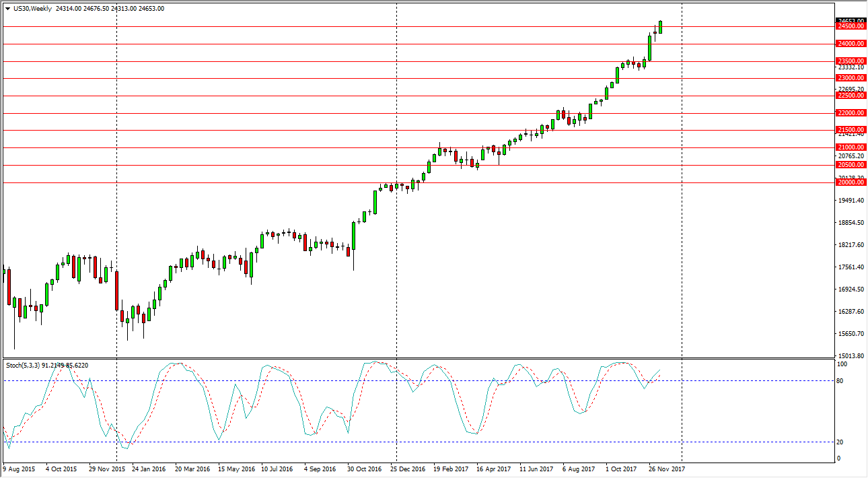Select the 20000.00 red price level label
Viewport: 868px width, 478px height.
[851, 182]
